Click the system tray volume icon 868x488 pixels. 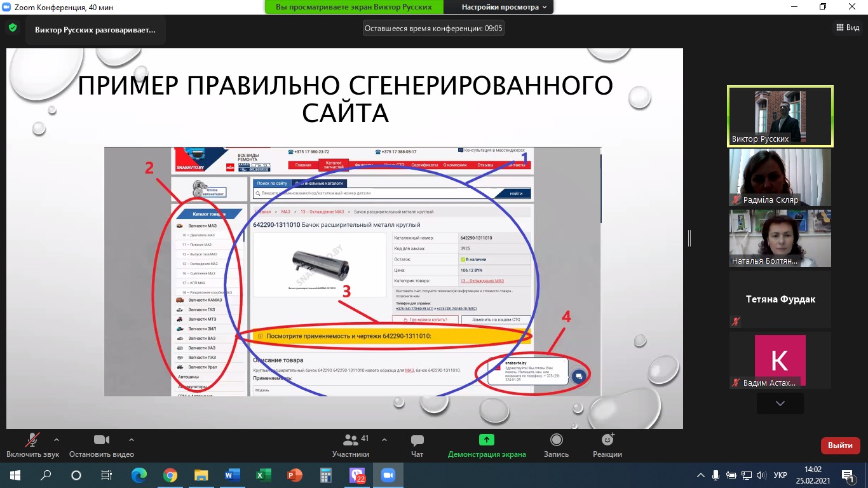pyautogui.click(x=761, y=475)
